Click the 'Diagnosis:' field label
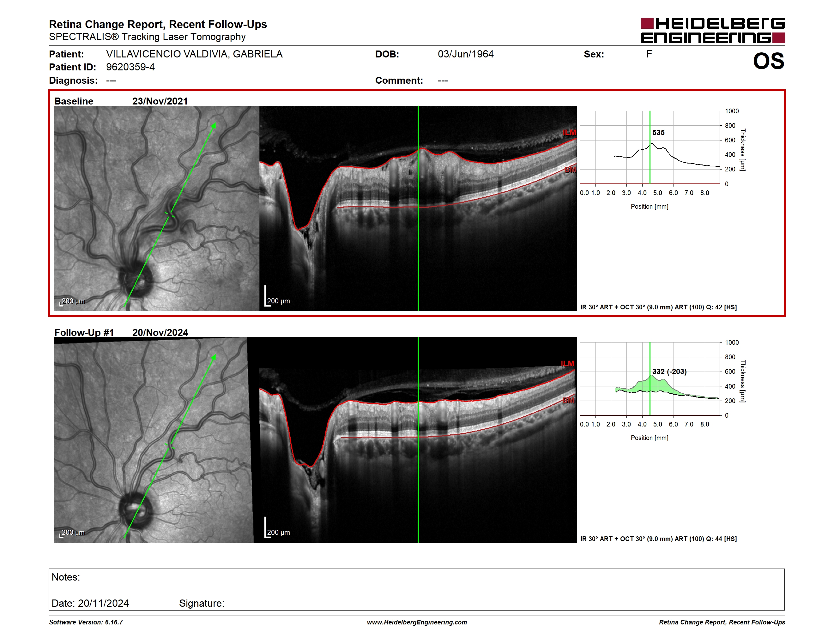 (73, 80)
